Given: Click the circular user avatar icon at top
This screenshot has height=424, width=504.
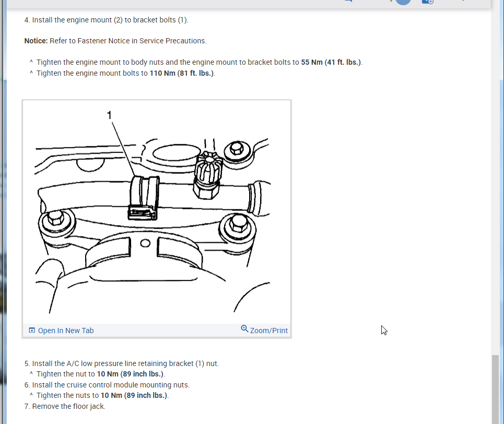Looking at the screenshot, I should tap(402, 2).
